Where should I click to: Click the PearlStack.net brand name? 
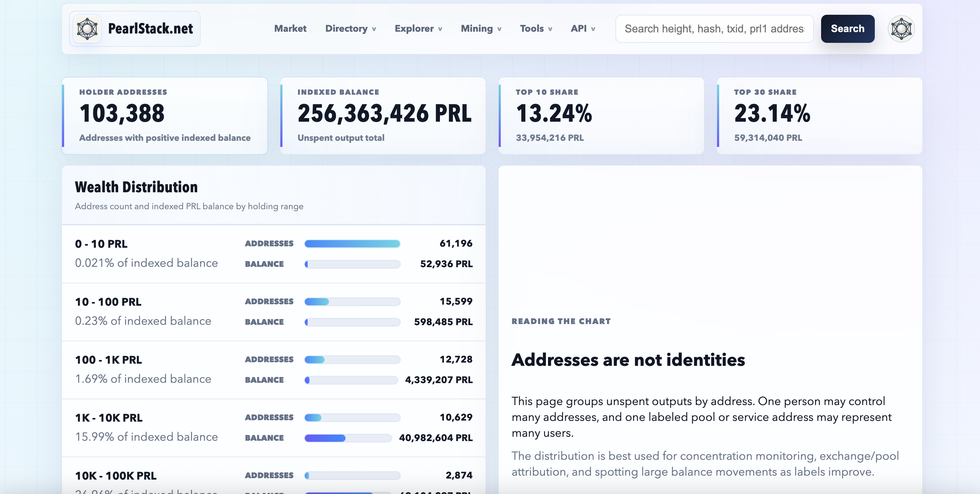coord(150,28)
